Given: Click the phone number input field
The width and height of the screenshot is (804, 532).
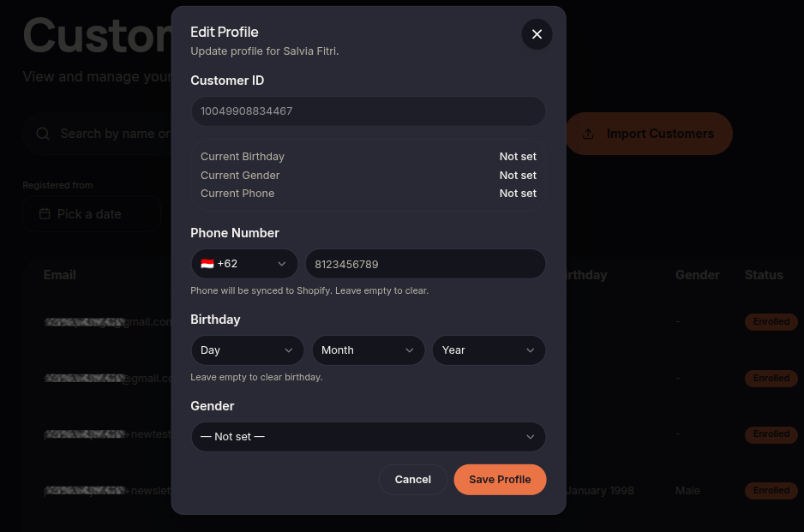Looking at the screenshot, I should (x=426, y=264).
